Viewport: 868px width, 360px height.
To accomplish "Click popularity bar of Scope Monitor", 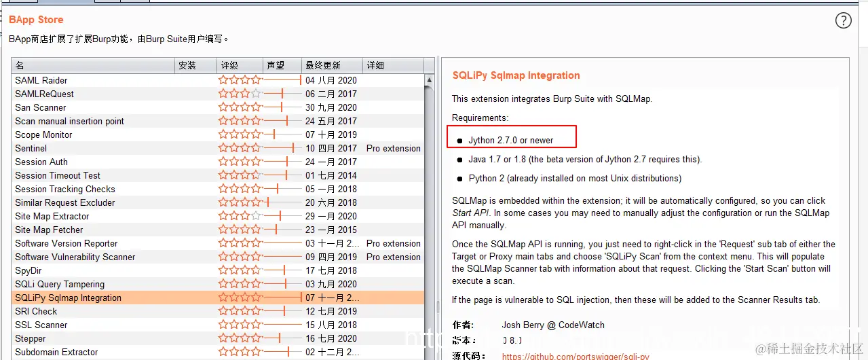I will [282, 134].
